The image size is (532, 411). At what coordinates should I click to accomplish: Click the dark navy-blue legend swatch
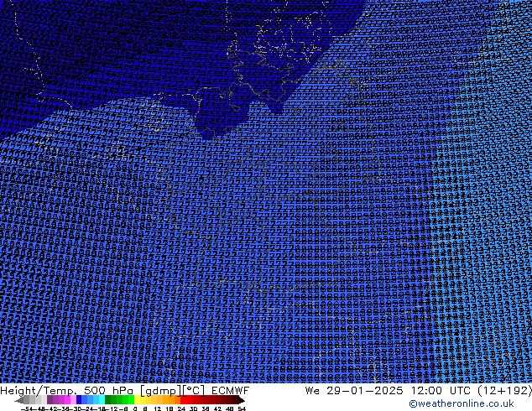click(x=79, y=400)
